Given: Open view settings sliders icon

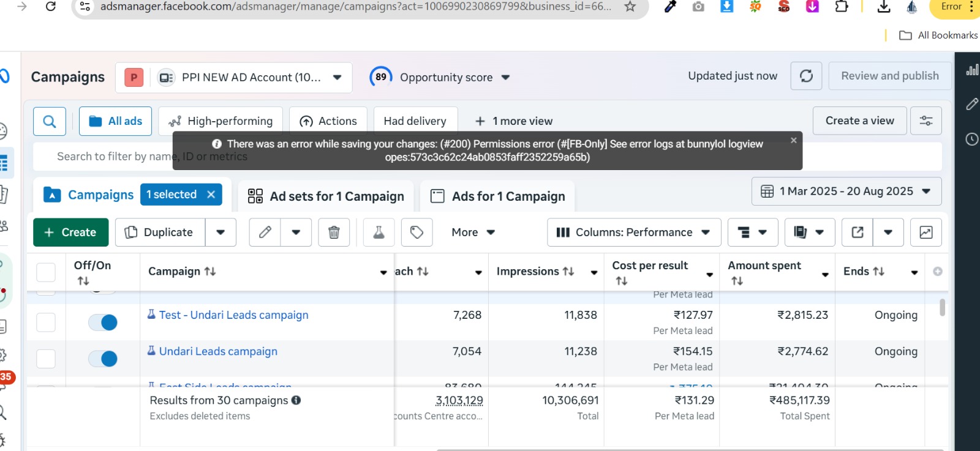Looking at the screenshot, I should coord(926,121).
